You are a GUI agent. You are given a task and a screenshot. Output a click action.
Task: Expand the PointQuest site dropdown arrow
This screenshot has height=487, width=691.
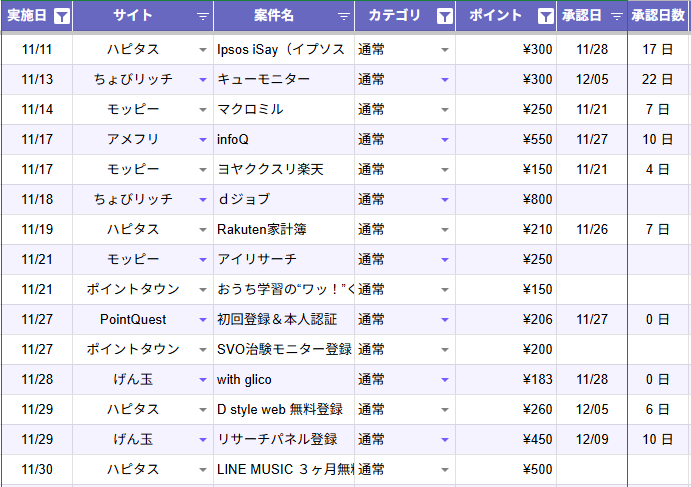pos(203,320)
